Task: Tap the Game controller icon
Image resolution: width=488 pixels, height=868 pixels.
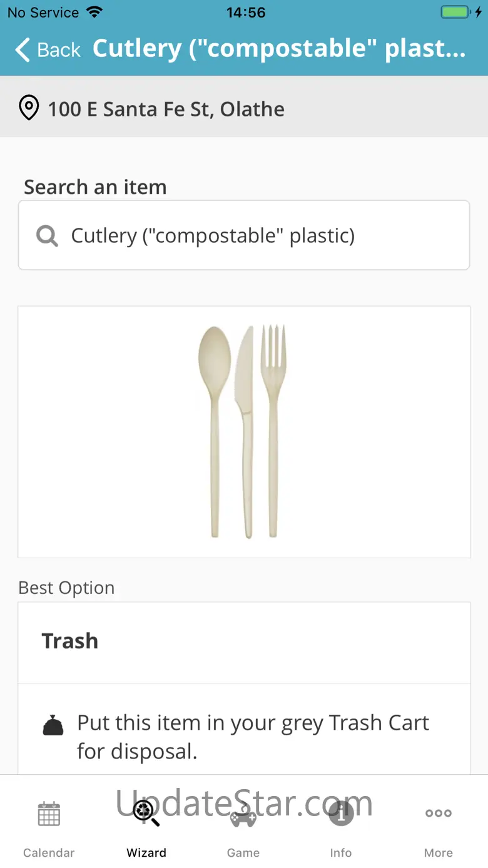Action: [x=243, y=815]
